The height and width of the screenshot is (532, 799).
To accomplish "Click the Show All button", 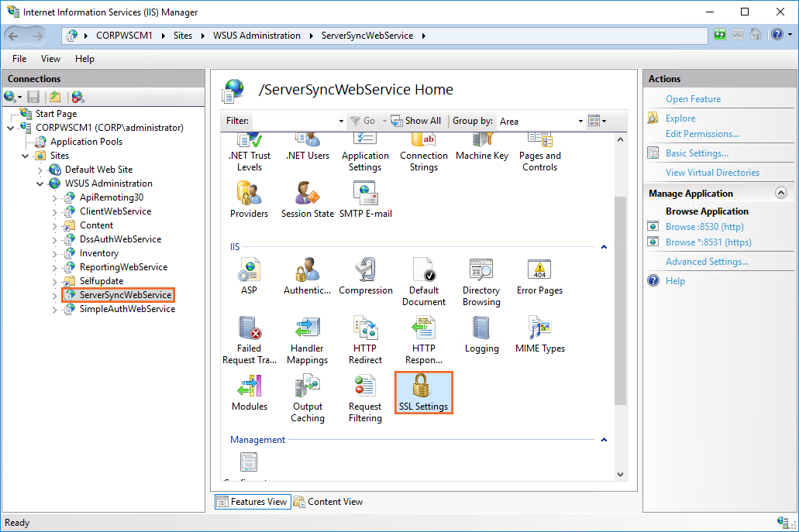I will [x=416, y=121].
